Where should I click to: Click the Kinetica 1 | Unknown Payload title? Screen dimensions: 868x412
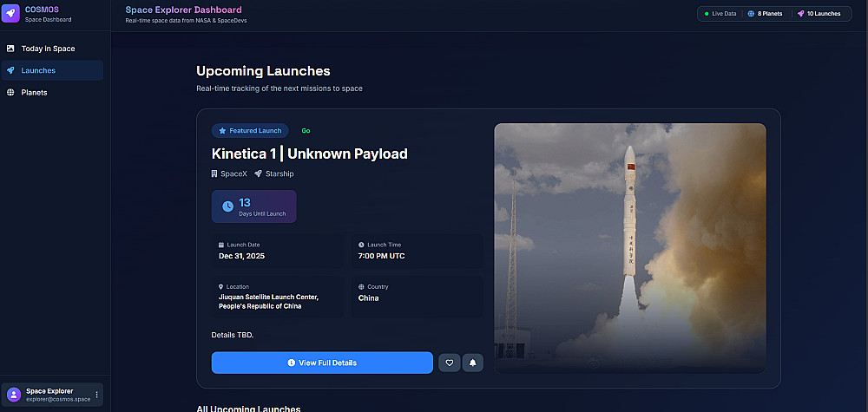[x=310, y=154]
